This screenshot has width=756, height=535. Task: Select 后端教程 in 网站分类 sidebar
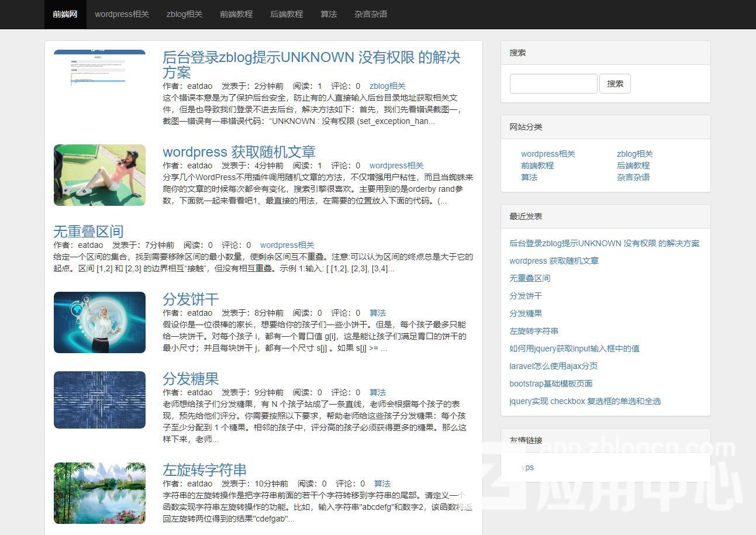tap(633, 165)
